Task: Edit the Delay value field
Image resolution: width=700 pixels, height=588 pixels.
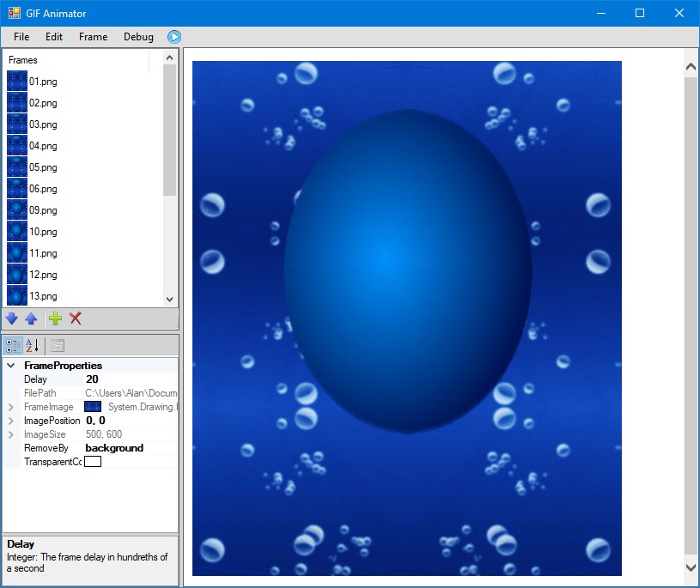Action: tap(129, 379)
